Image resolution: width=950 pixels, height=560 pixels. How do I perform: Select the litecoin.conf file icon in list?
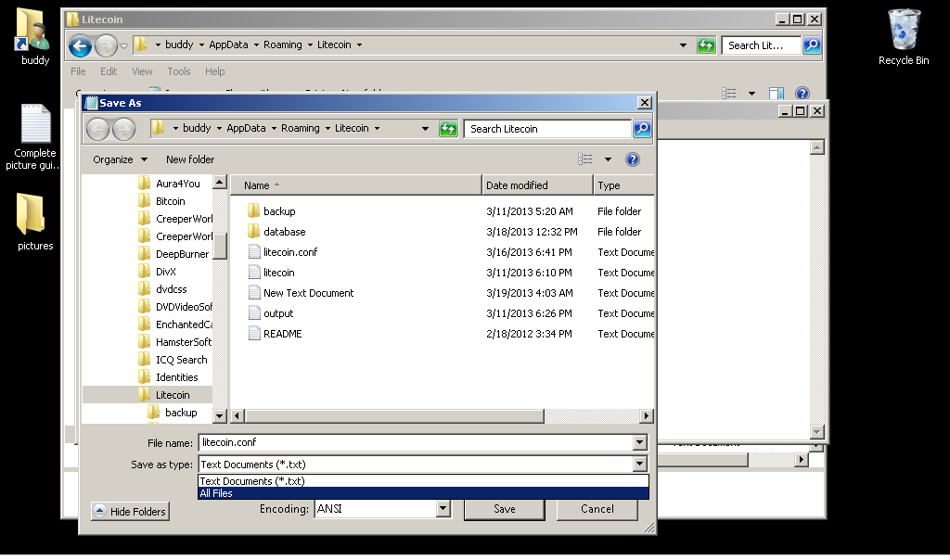pos(254,252)
